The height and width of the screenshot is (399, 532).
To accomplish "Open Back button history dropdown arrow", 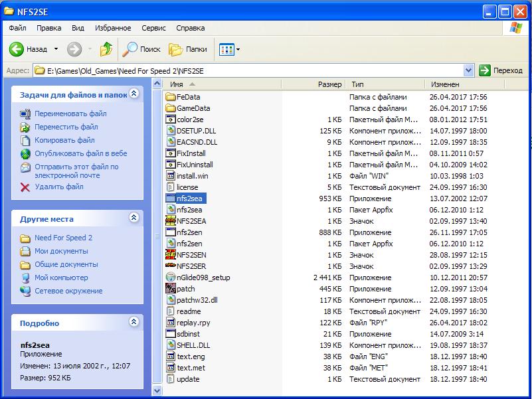I will [56, 49].
